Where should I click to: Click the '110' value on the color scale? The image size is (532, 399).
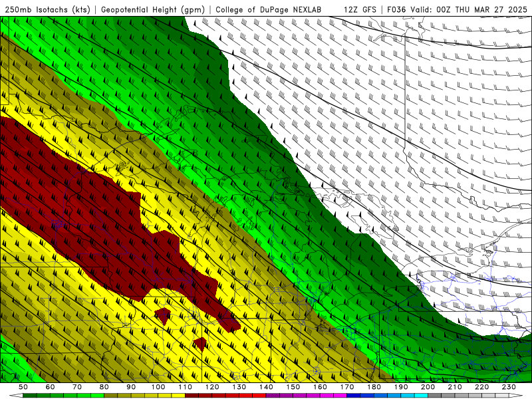[185, 387]
